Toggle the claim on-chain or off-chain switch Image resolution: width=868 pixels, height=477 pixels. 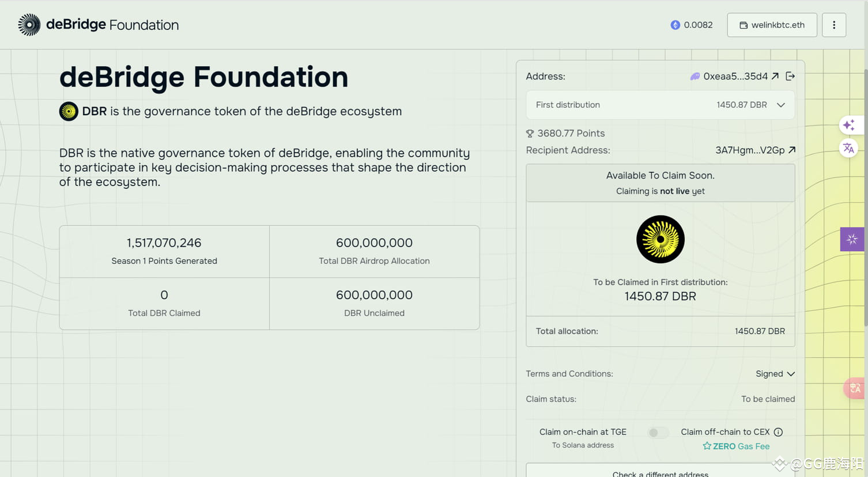[657, 432]
